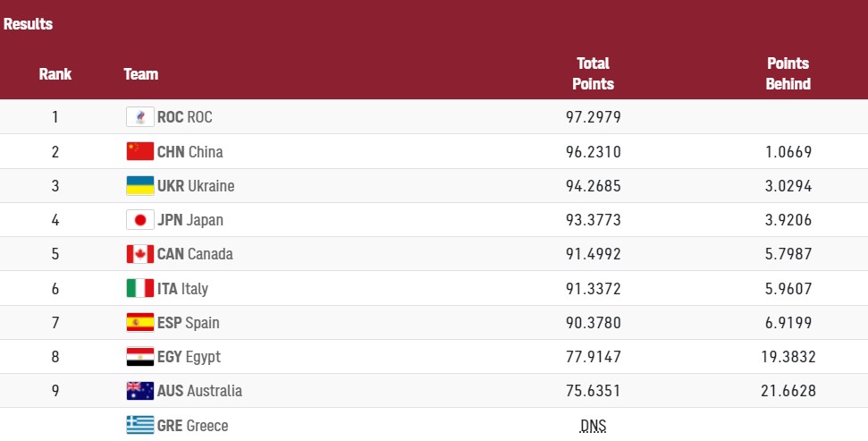Click the Spain flag icon
The image size is (868, 441).
[140, 322]
